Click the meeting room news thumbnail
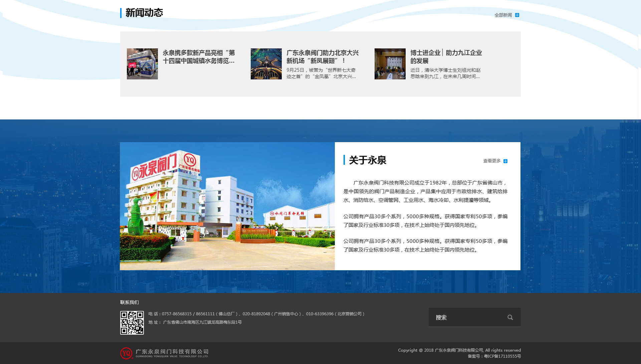This screenshot has width=641, height=364. click(x=390, y=64)
